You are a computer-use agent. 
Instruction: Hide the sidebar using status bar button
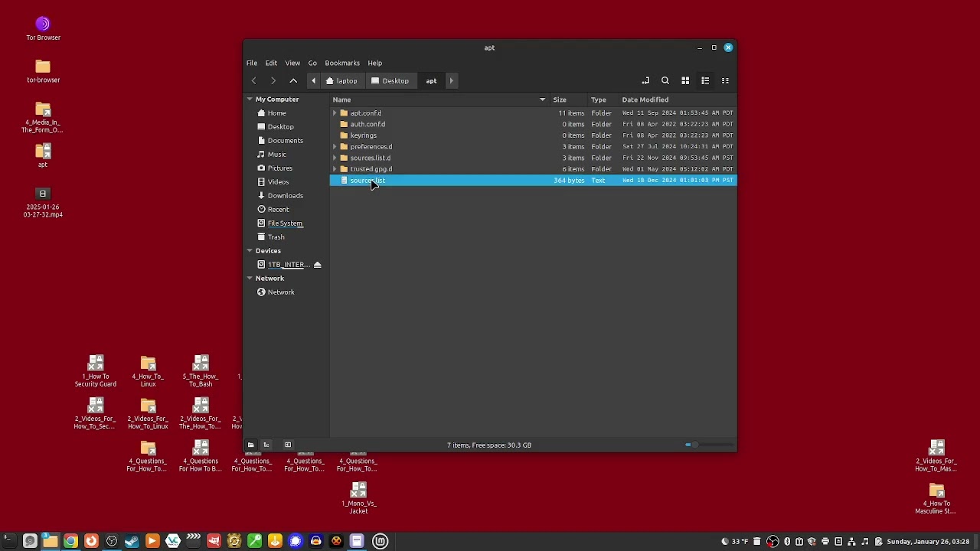288,445
